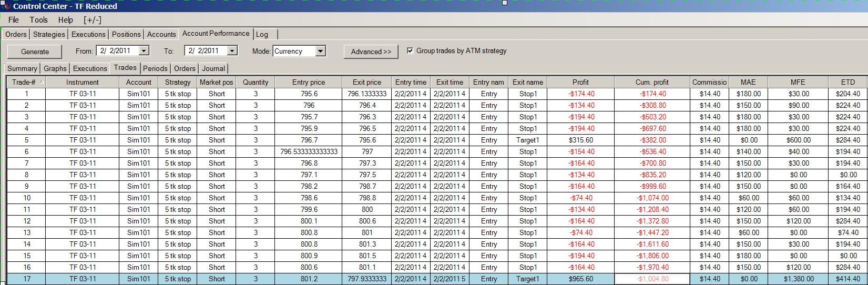This screenshot has height=285, width=868.
Task: Click the Advanced >> button
Action: coord(371,52)
